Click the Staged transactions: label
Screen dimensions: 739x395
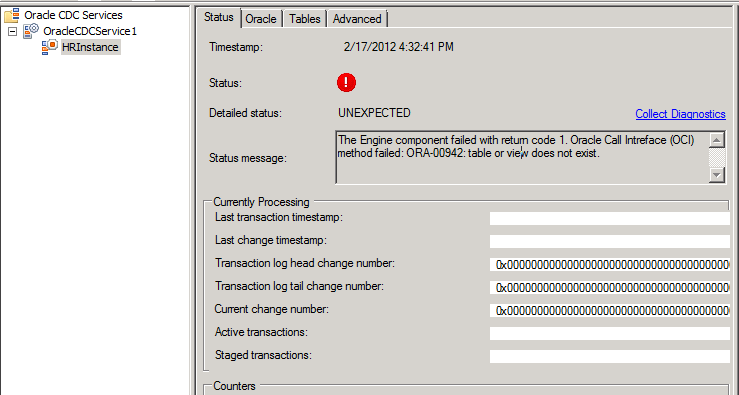[263, 355]
